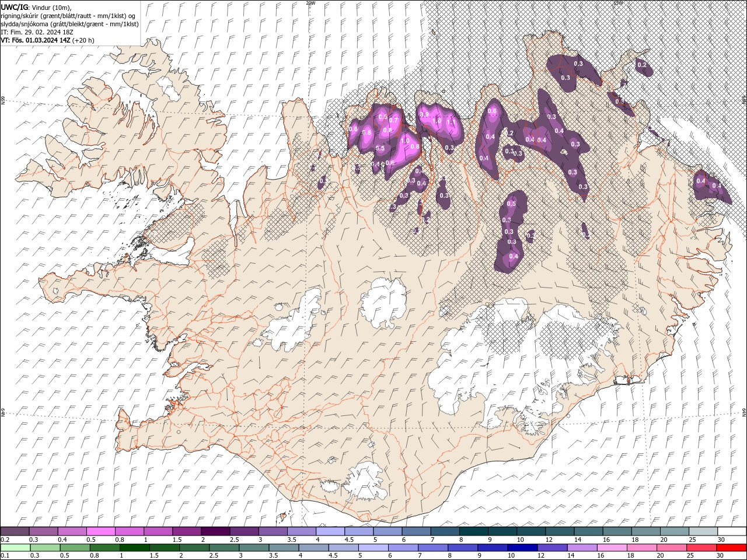Click the light pink 16 swatch in lower legend

(612, 548)
